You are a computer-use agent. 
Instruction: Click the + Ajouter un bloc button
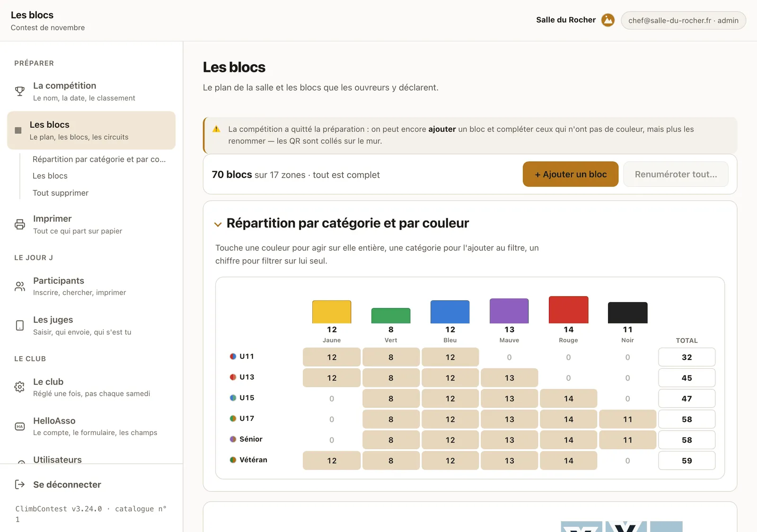pyautogui.click(x=571, y=174)
